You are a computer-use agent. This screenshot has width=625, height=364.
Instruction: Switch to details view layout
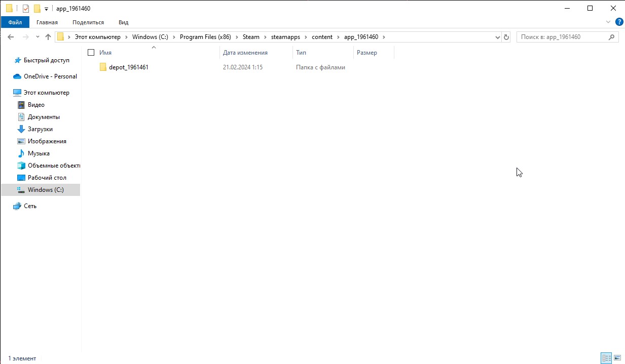click(606, 358)
